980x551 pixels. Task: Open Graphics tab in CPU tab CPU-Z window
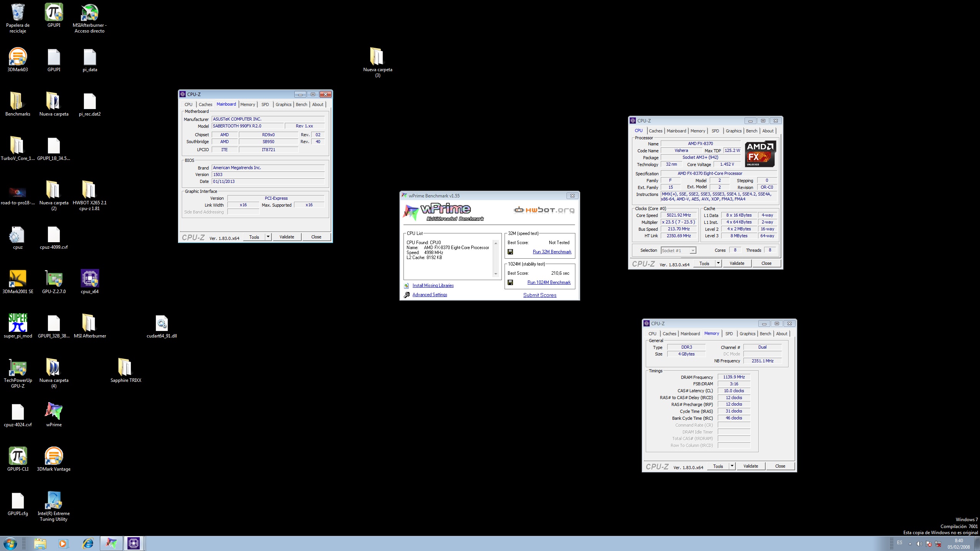coord(734,131)
